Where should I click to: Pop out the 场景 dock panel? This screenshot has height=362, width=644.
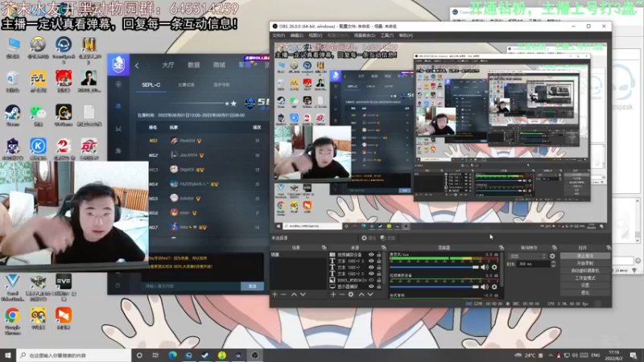(324, 248)
